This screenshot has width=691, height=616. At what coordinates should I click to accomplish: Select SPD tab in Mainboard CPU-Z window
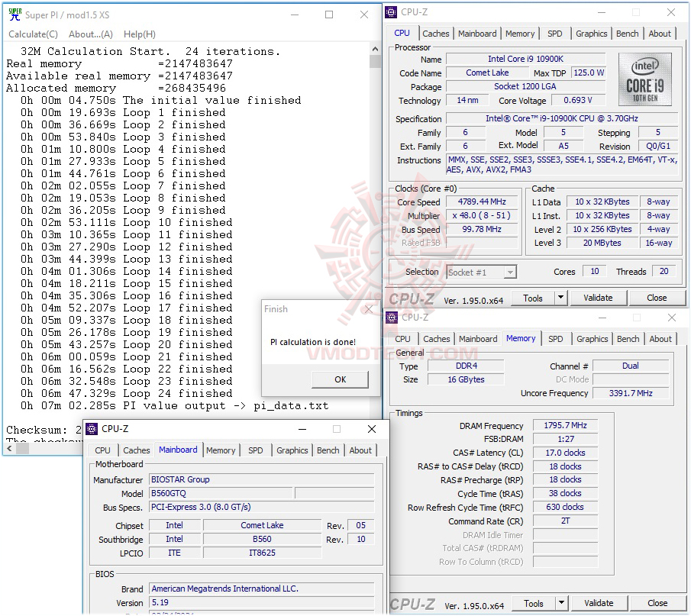click(255, 450)
